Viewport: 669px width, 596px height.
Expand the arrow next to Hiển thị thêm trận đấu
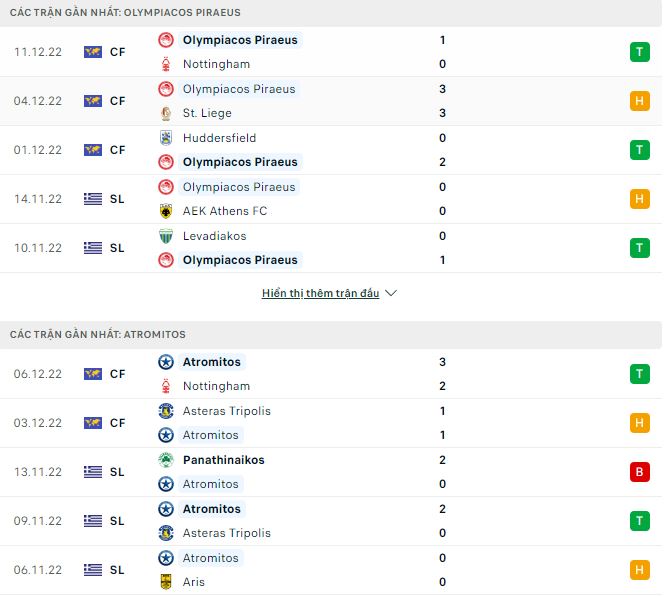[391, 293]
